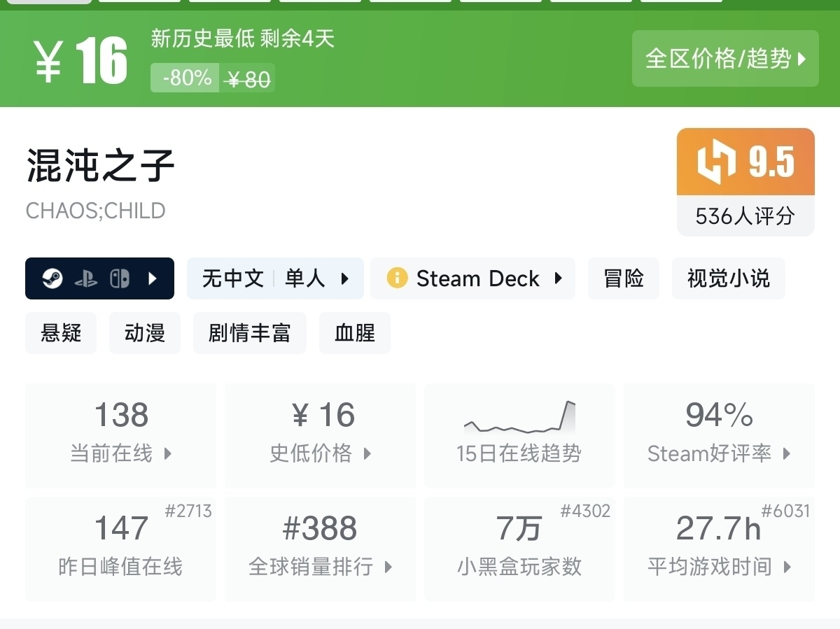Click the PlayStation platform icon

click(x=86, y=279)
